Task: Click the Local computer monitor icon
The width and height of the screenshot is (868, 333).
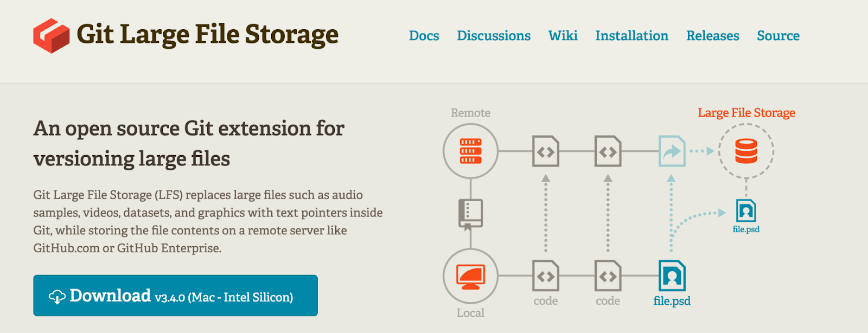Action: click(470, 276)
